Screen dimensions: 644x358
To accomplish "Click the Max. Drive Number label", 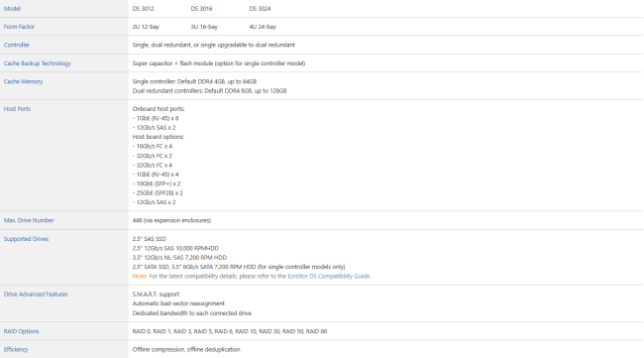I will point(29,220).
